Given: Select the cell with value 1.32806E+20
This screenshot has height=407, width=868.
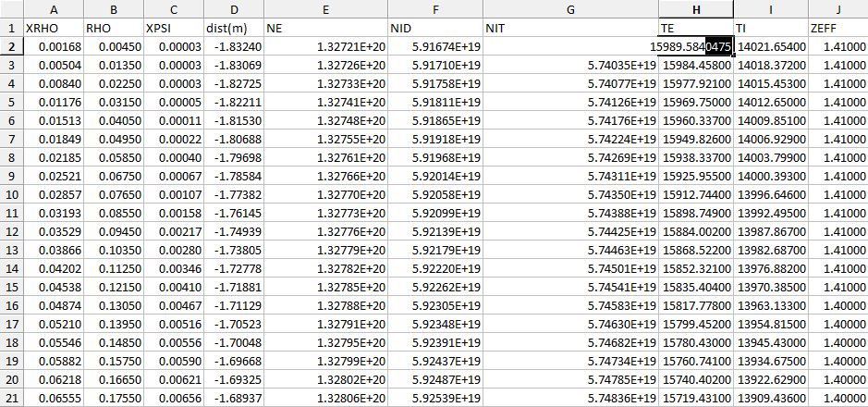Looking at the screenshot, I should click(324, 397).
